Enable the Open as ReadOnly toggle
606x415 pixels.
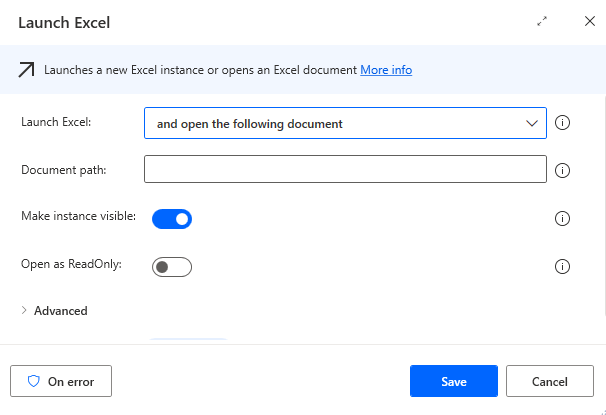coord(172,267)
